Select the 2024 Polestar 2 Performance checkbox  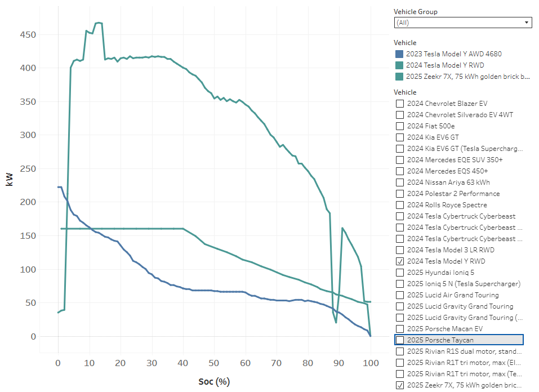pos(400,194)
